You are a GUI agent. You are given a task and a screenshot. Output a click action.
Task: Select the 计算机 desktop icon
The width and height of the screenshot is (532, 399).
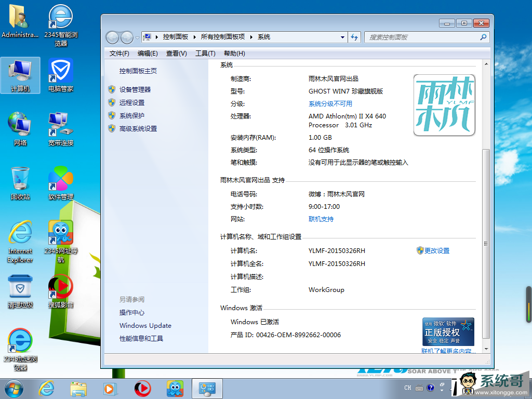20,75
